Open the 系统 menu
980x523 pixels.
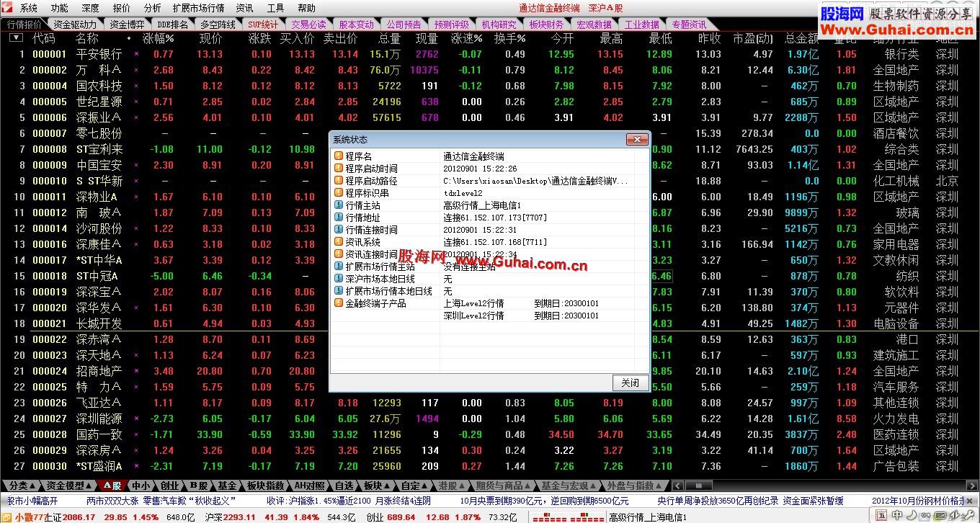[29, 8]
